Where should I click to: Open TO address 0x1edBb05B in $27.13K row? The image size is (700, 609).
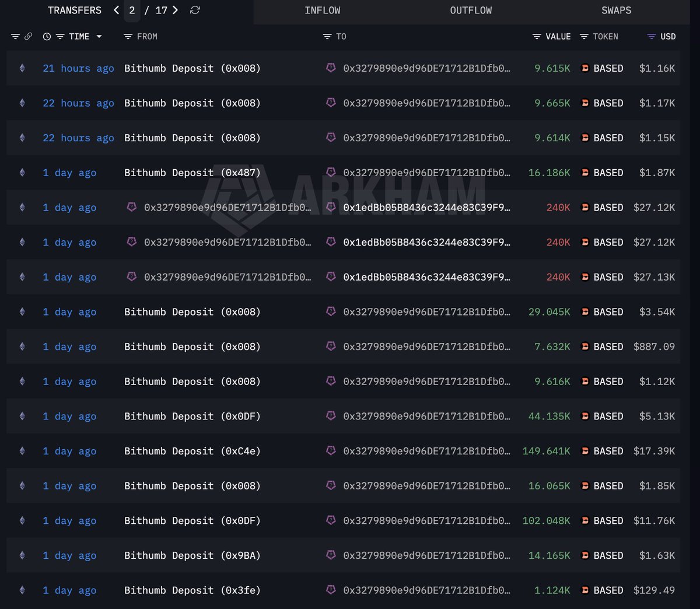pyautogui.click(x=426, y=277)
